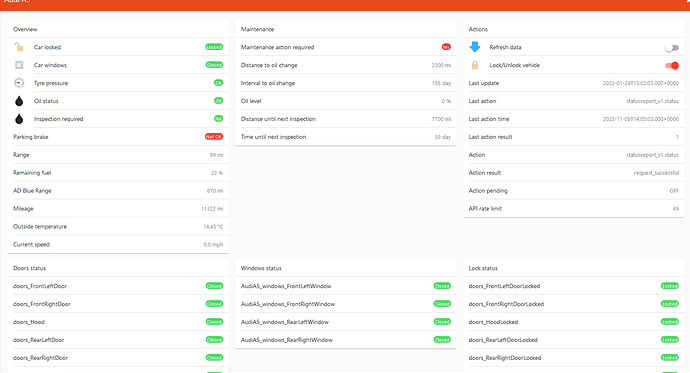Click the blue download arrow for Refresh data

click(x=475, y=47)
